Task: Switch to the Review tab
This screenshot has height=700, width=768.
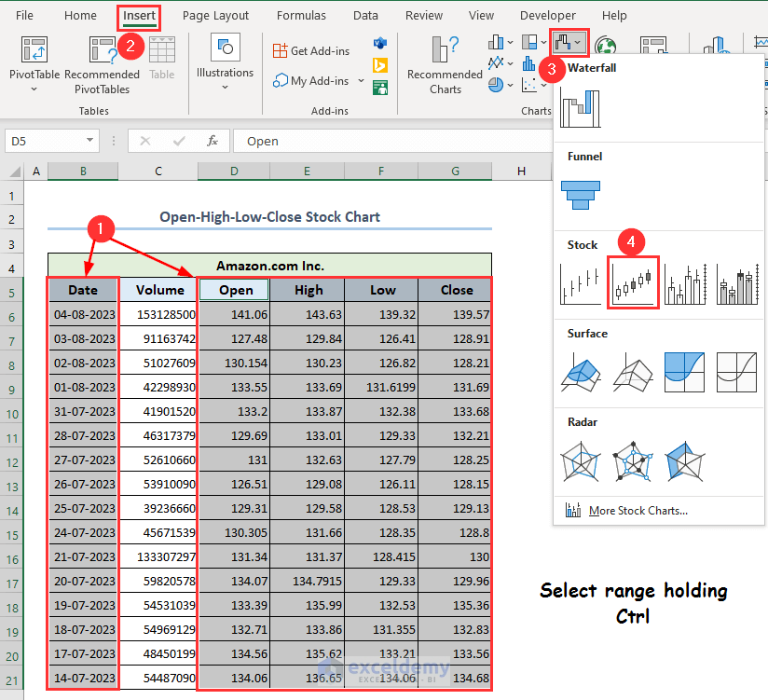Action: click(x=424, y=16)
